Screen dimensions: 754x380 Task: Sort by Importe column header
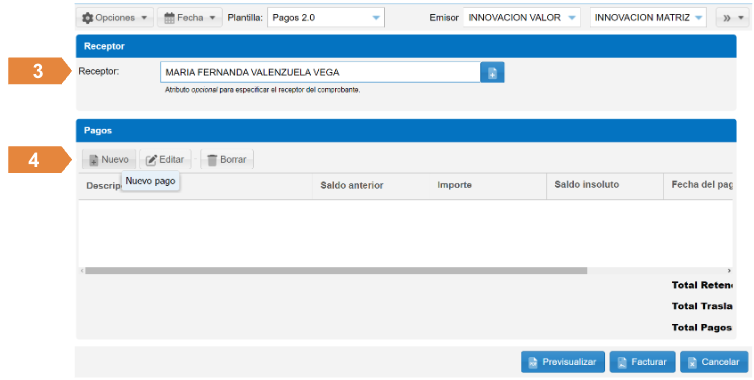454,185
